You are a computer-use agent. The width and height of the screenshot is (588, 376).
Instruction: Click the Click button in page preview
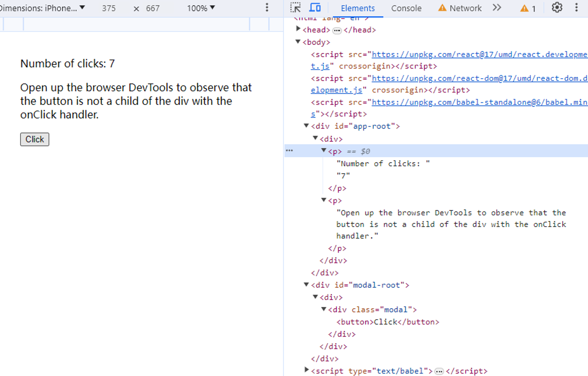click(x=35, y=139)
